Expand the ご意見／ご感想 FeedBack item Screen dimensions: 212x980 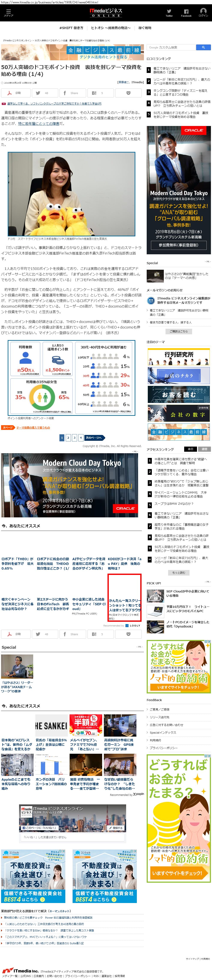160,709
